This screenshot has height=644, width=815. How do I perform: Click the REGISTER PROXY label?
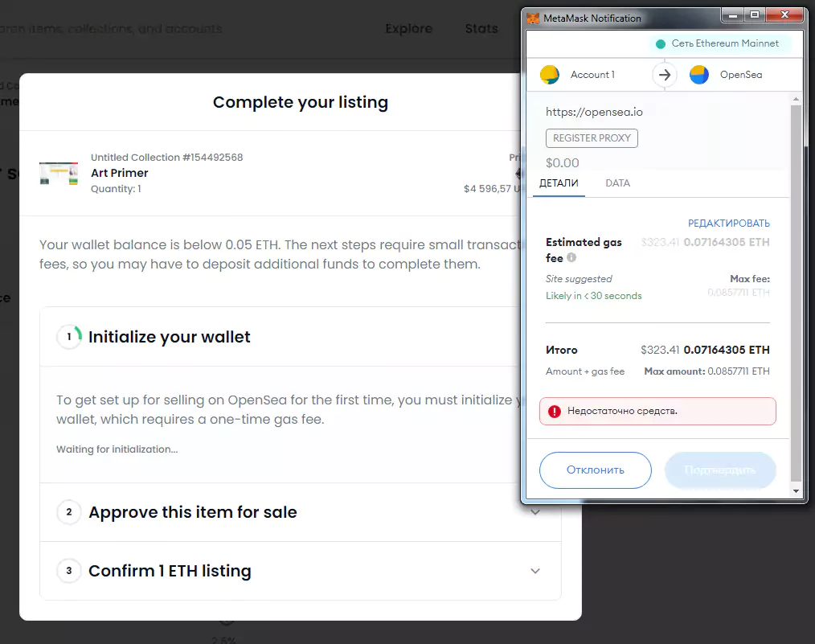pyautogui.click(x=592, y=138)
